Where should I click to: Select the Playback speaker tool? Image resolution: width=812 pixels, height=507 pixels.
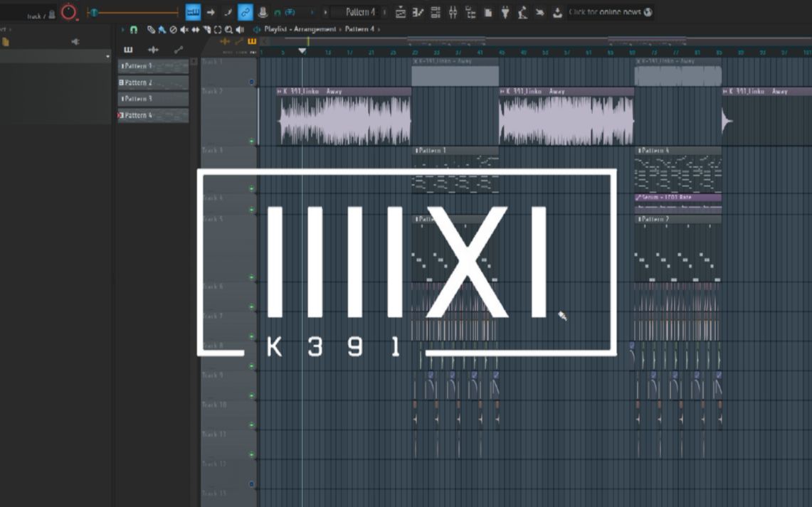tap(240, 29)
